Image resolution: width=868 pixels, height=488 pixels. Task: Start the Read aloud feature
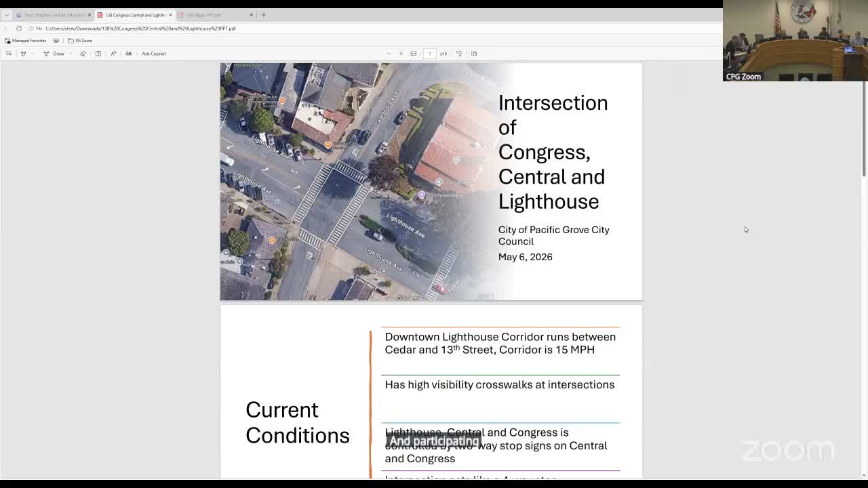click(x=113, y=54)
